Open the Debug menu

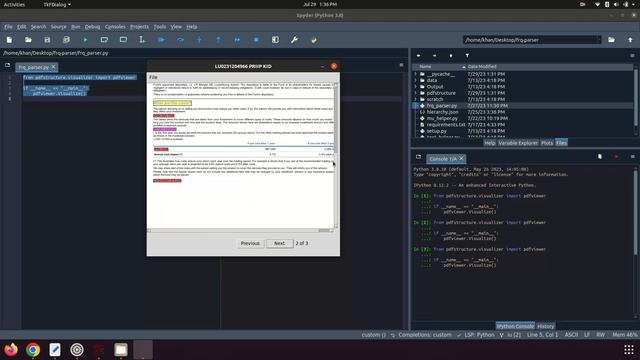click(x=92, y=27)
